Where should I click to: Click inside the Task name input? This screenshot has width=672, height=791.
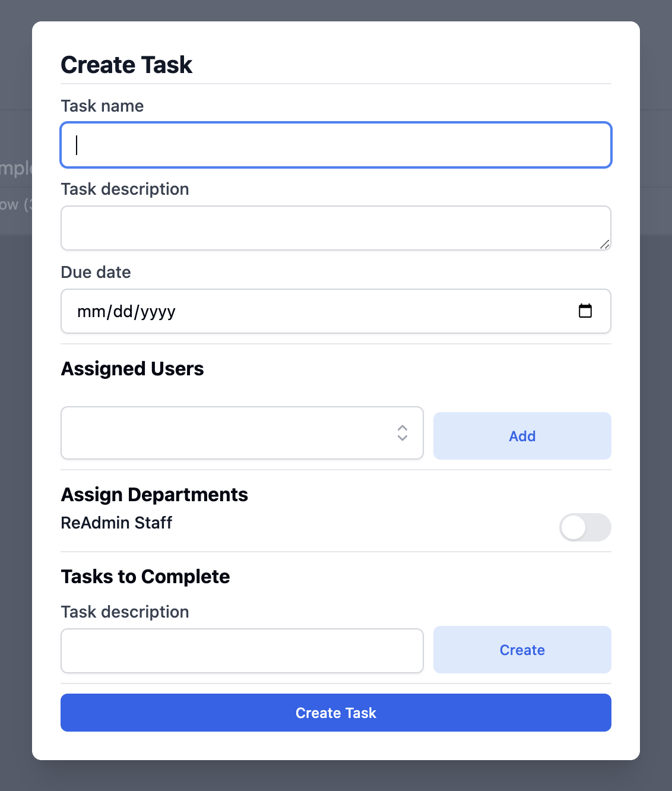[x=336, y=145]
